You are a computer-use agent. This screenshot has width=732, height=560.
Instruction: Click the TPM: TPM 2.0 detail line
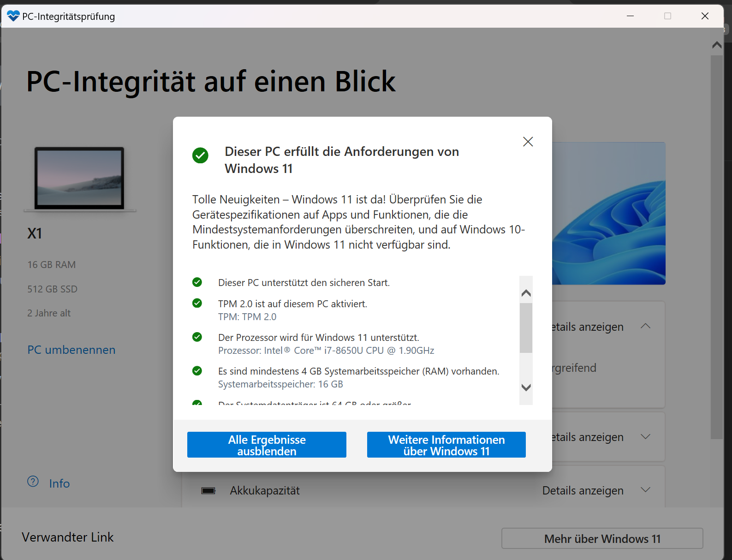coord(247,317)
